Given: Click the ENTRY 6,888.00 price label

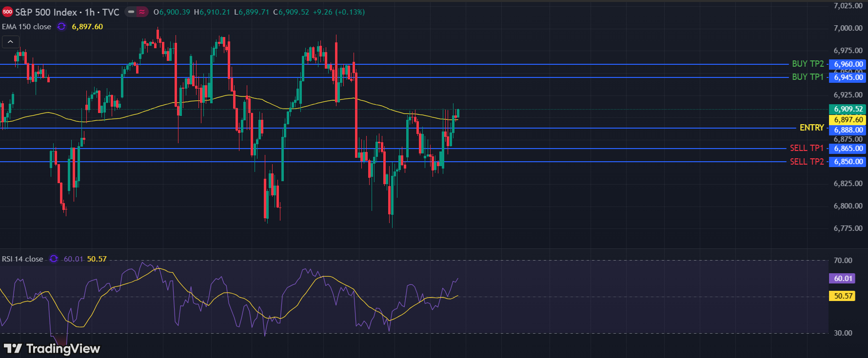Looking at the screenshot, I should (x=848, y=130).
